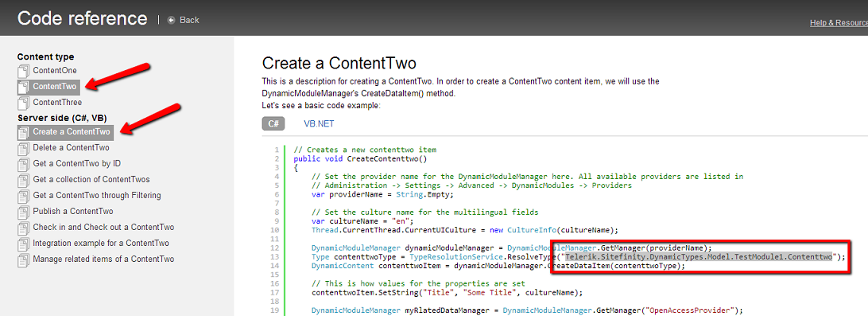Image resolution: width=868 pixels, height=316 pixels.
Task: Click the public void CreateContenttwo() code line
Action: click(360, 158)
